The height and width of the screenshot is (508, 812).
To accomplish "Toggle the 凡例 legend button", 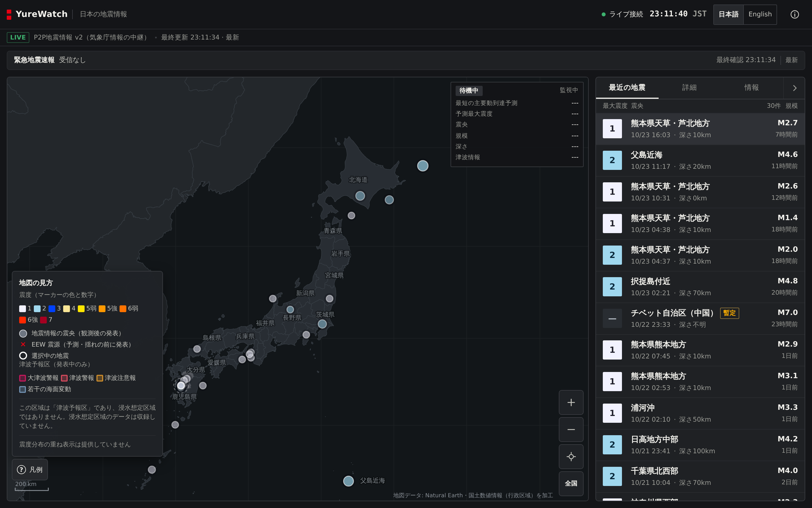I will coord(30,469).
